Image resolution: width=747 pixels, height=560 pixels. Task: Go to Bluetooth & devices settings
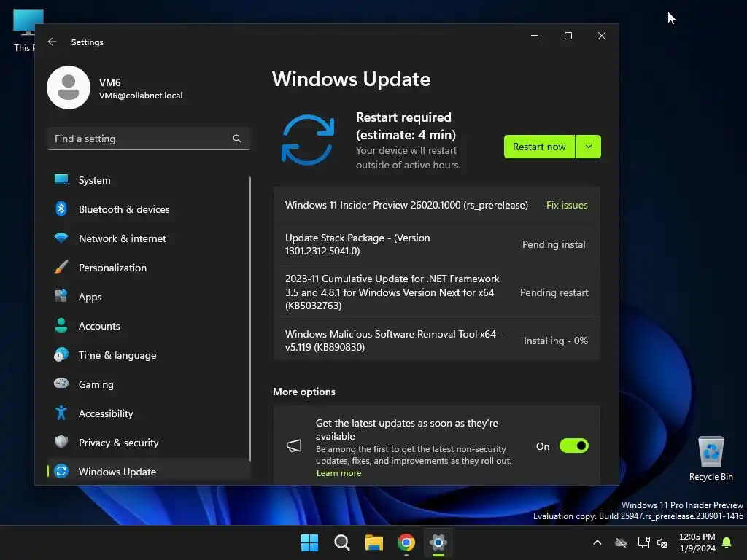click(x=149, y=209)
